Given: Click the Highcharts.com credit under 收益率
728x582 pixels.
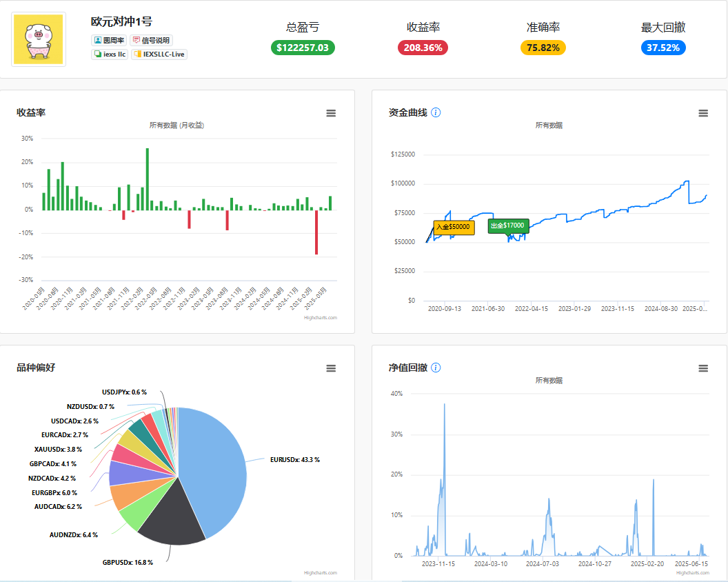Looking at the screenshot, I should click(x=321, y=318).
